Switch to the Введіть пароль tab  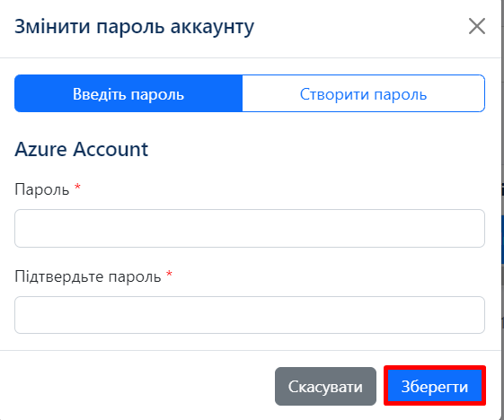point(128,93)
